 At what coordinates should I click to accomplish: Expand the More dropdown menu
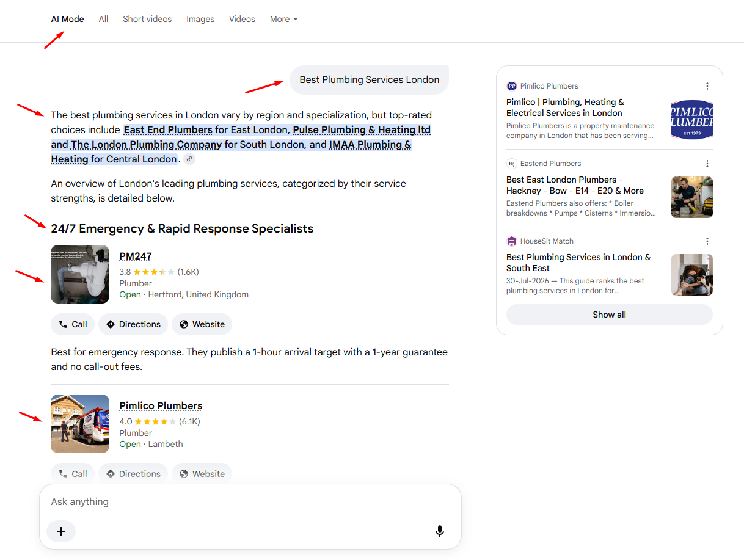284,19
